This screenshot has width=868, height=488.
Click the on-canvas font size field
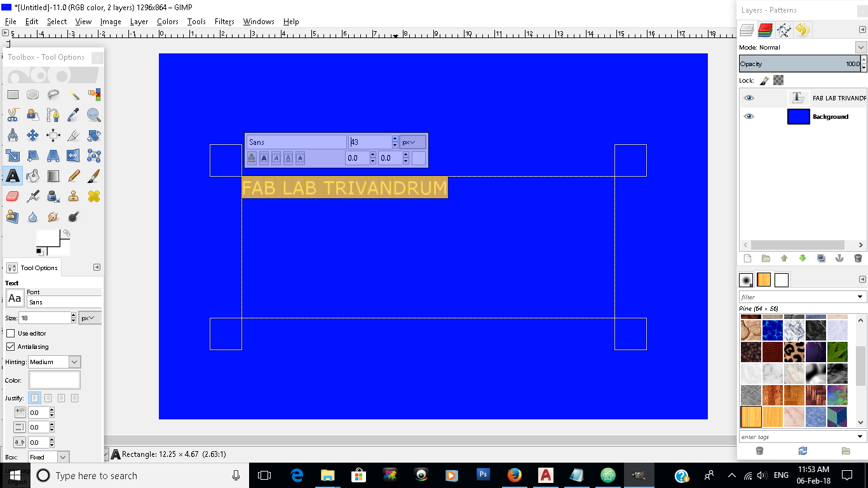tap(370, 142)
